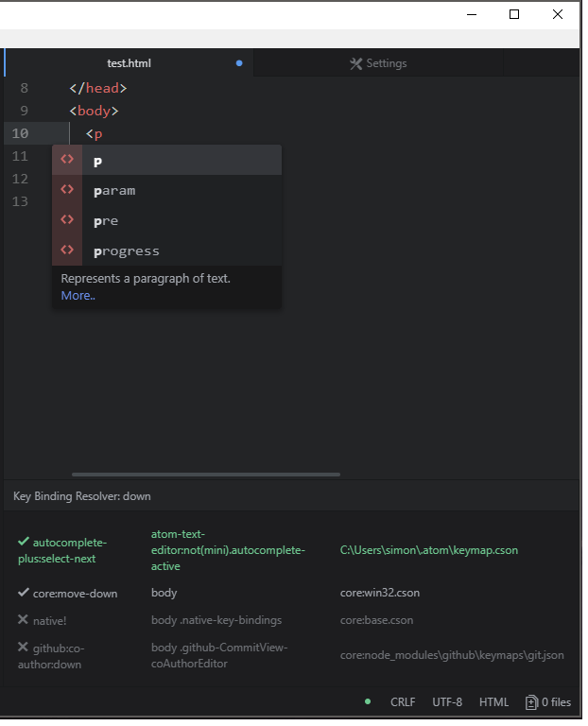Click the X mark beside native! binding
The height and width of the screenshot is (726, 588).
pos(24,620)
